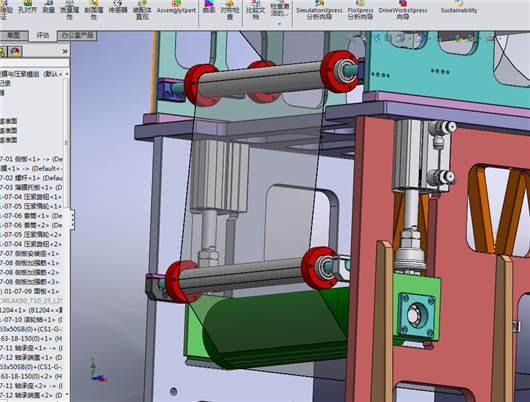530x402 pixels.
Task: Open 质量属性 mass properties
Action: pos(69,10)
